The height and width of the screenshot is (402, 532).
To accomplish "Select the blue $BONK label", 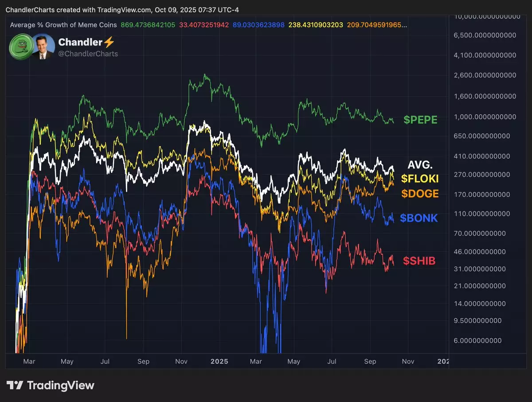I will pos(419,218).
